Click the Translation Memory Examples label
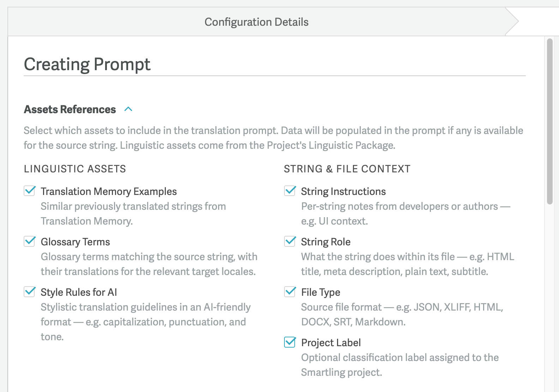 coord(109,191)
